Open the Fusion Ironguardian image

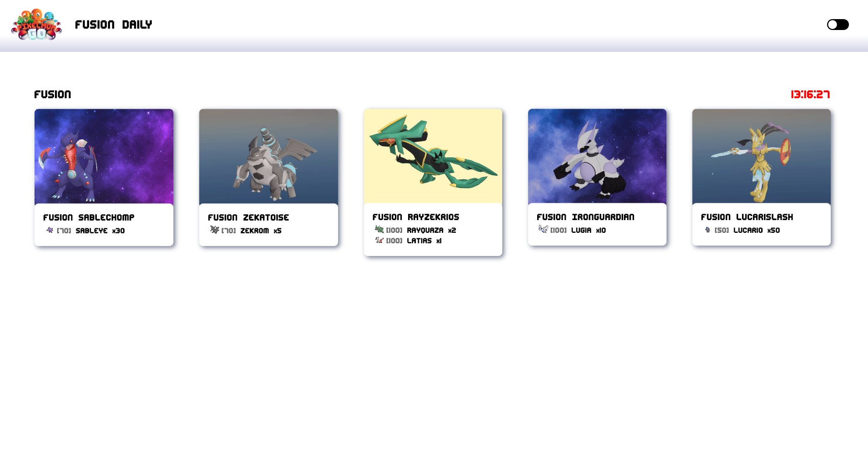[x=597, y=156]
